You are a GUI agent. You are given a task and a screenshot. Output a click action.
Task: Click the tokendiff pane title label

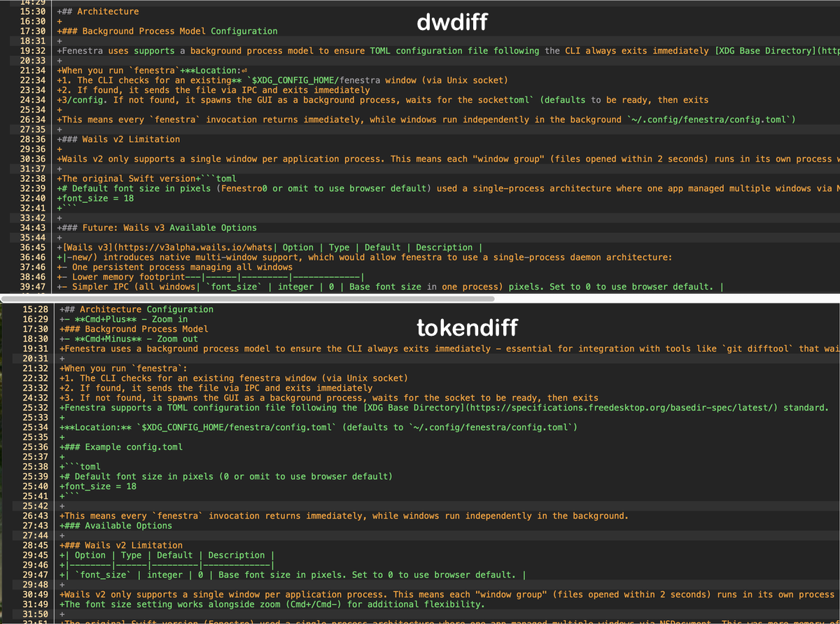(467, 327)
